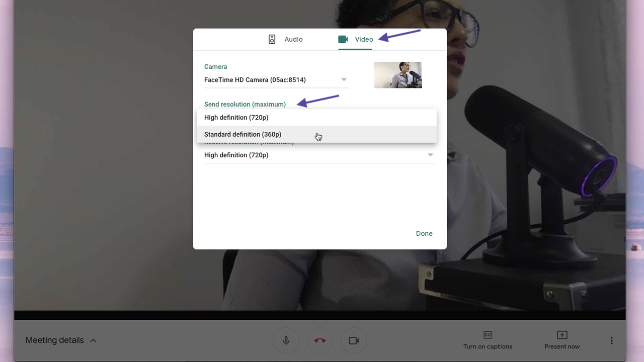Click the Turn on captions icon
The height and width of the screenshot is (362, 644).
(487, 334)
